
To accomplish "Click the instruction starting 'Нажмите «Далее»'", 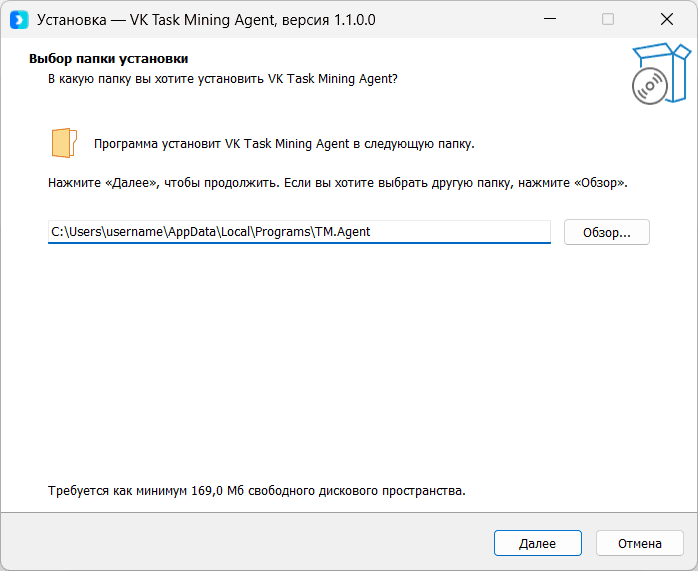I will (x=338, y=183).
